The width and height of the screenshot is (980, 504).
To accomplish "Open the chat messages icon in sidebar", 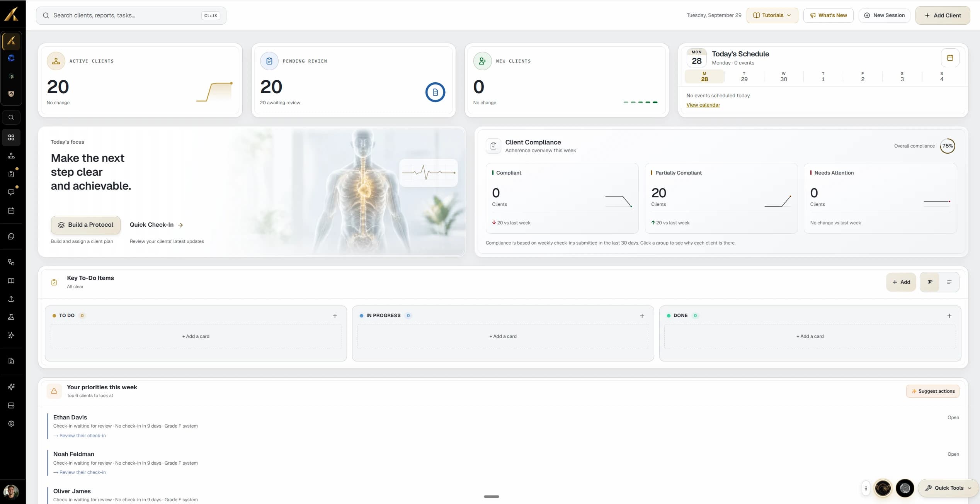I will click(x=11, y=192).
